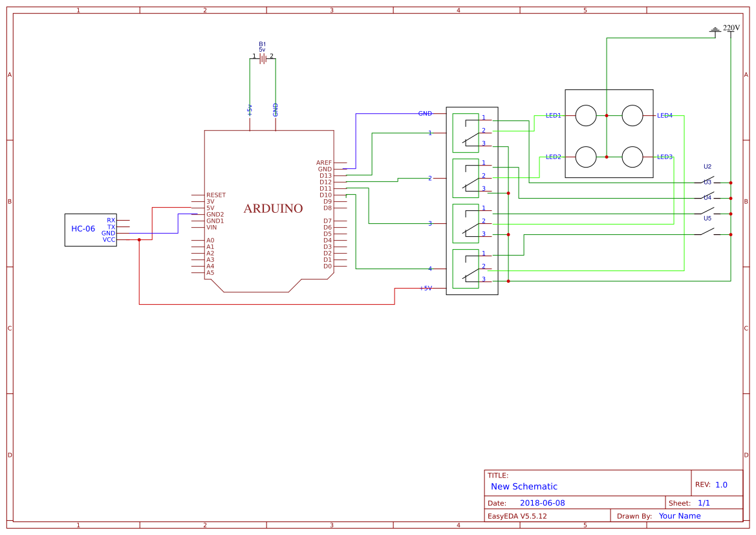Click the Date field showing 2018-06-08
This screenshot has height=535, width=756.
(x=541, y=502)
